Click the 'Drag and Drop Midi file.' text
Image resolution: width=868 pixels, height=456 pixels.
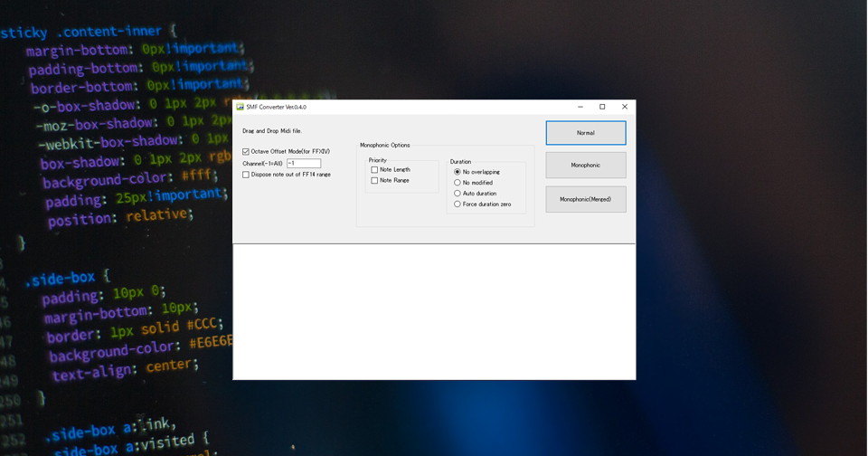point(272,131)
